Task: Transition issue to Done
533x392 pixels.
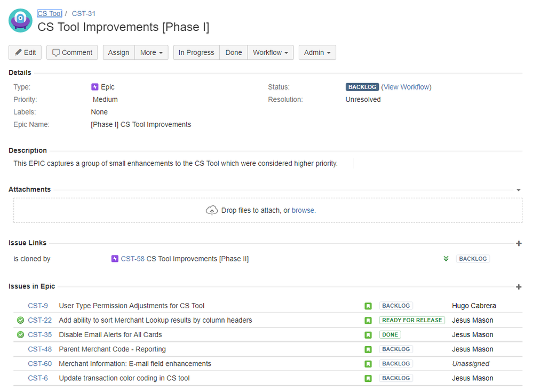Action: [x=234, y=52]
